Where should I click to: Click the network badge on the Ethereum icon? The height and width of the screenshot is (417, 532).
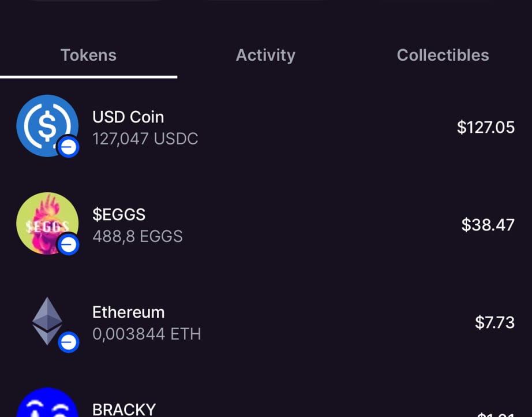coord(68,342)
